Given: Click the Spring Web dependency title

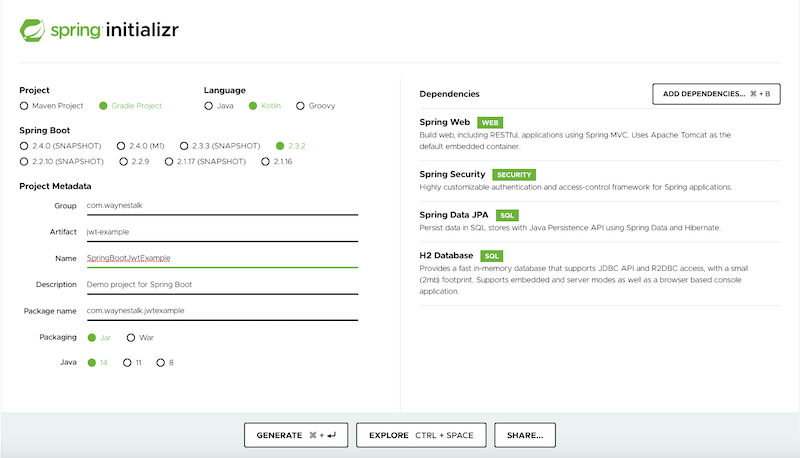Looking at the screenshot, I should (x=444, y=122).
